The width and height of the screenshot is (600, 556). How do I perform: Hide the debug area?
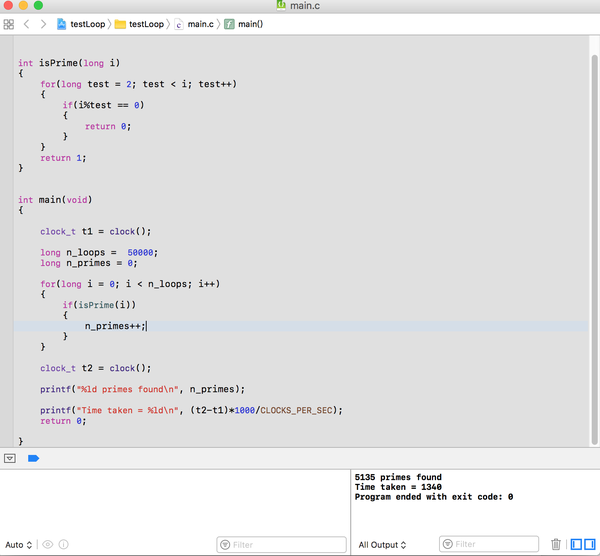[10, 458]
